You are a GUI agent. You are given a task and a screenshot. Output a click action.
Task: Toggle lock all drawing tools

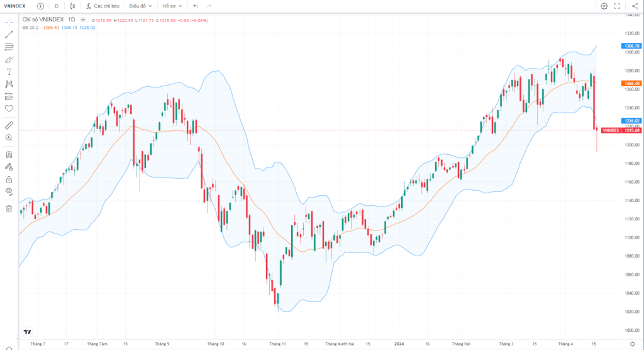[9, 180]
